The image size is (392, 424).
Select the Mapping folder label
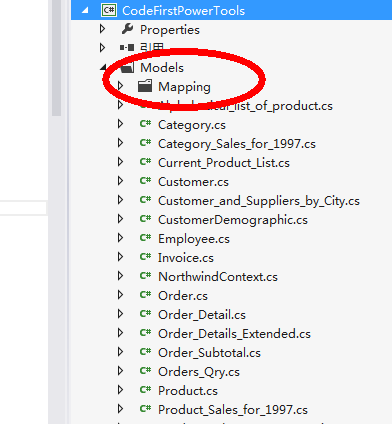tap(184, 87)
